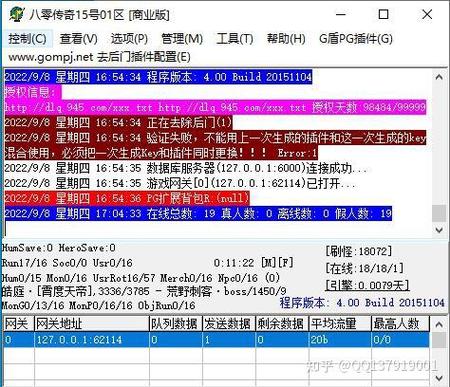Minimize the 八零传奇 window
The width and height of the screenshot is (450, 387).
(340, 14)
